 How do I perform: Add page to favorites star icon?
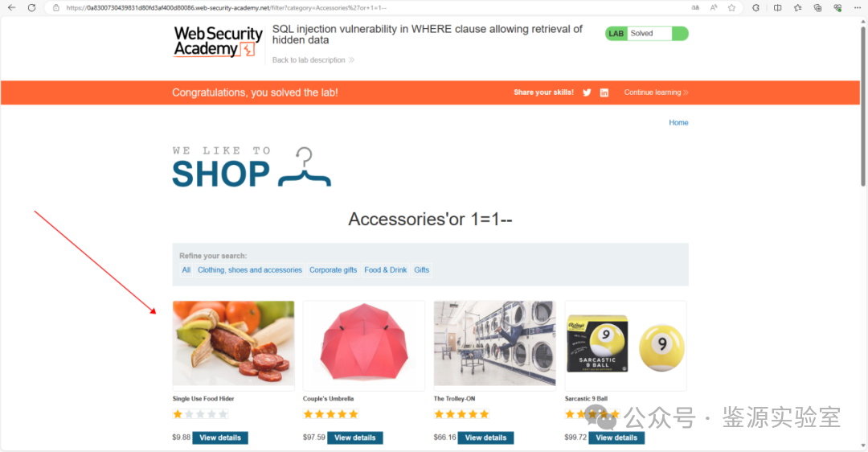[x=732, y=8]
